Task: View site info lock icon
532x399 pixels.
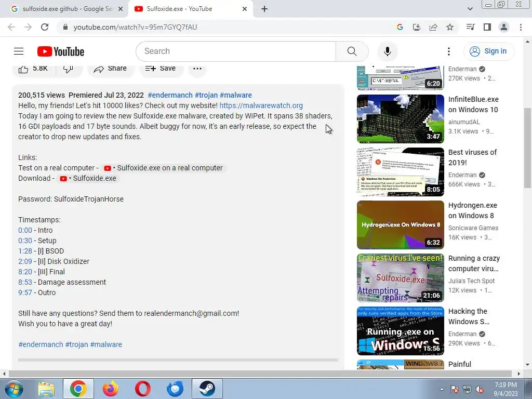Action: [65, 27]
